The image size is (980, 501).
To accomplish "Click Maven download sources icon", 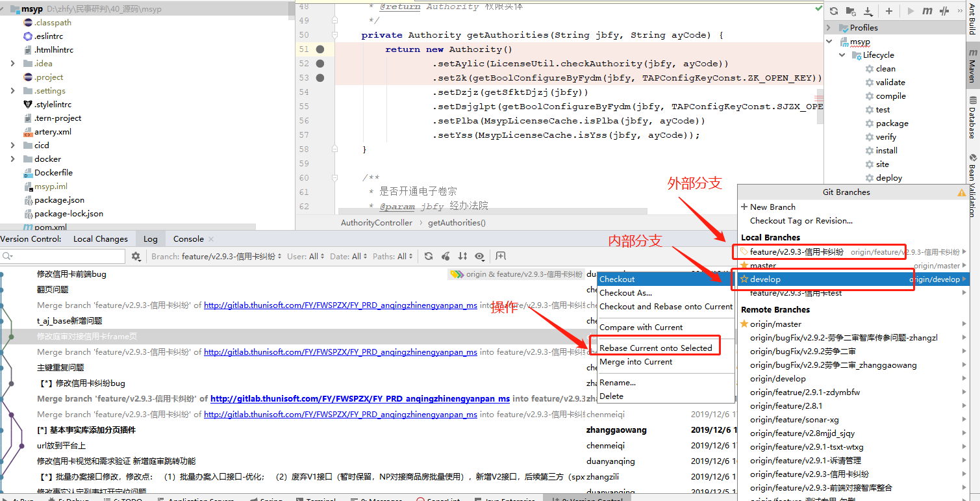I will pyautogui.click(x=868, y=11).
